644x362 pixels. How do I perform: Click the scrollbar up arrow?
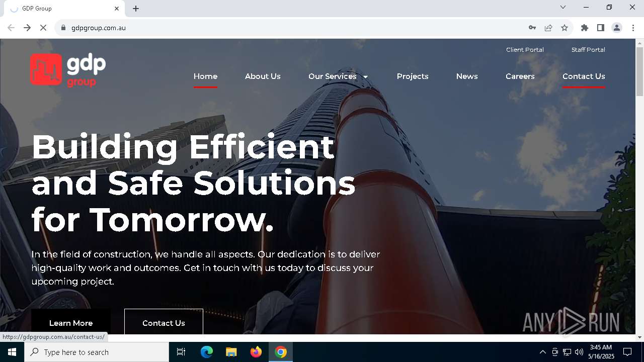coord(639,43)
